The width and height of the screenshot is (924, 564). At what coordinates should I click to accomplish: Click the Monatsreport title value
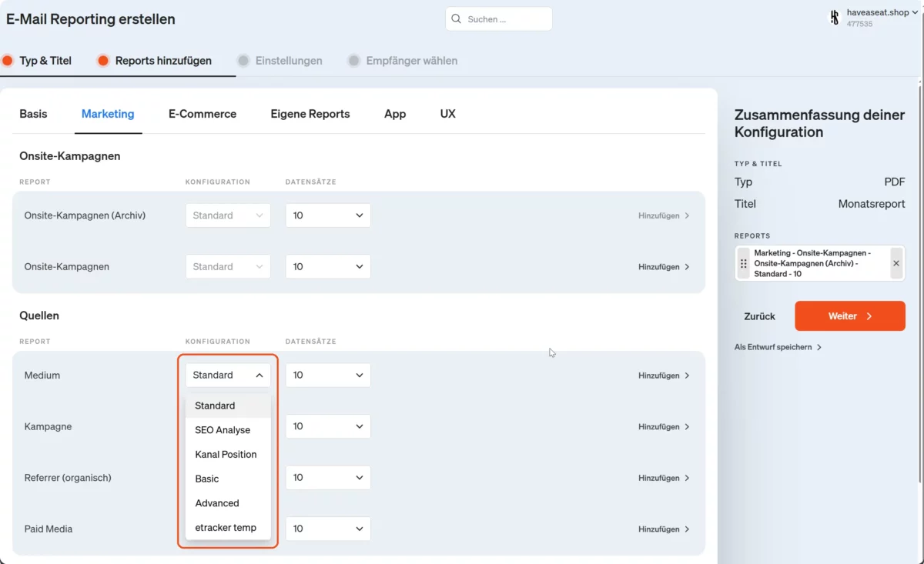coord(872,204)
